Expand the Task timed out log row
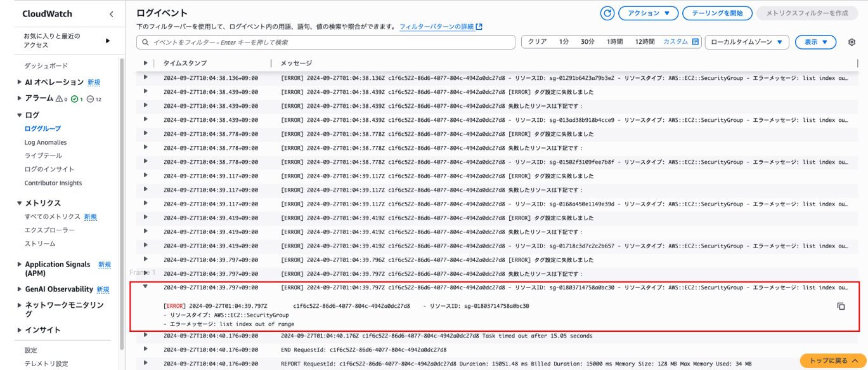 pos(146,336)
